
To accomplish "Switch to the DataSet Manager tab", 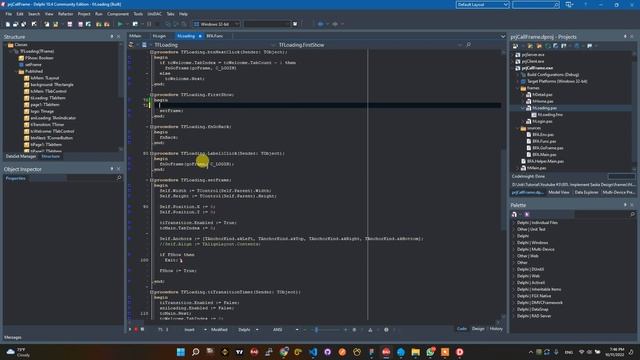I will tap(21, 156).
